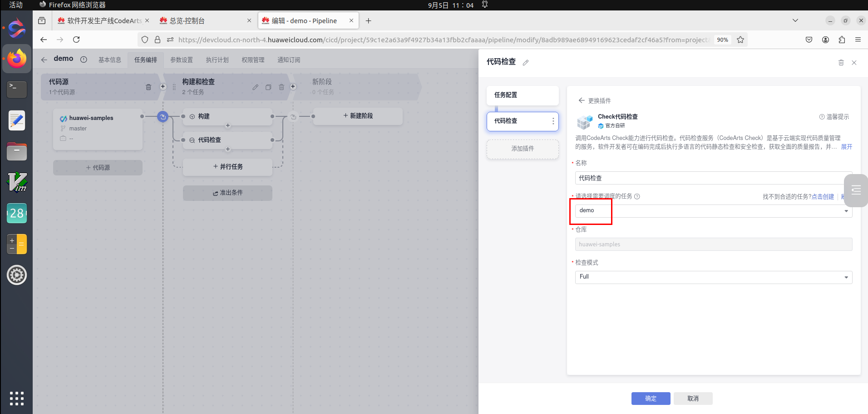
Task: Copy the 构建和检查 stage
Action: click(268, 87)
